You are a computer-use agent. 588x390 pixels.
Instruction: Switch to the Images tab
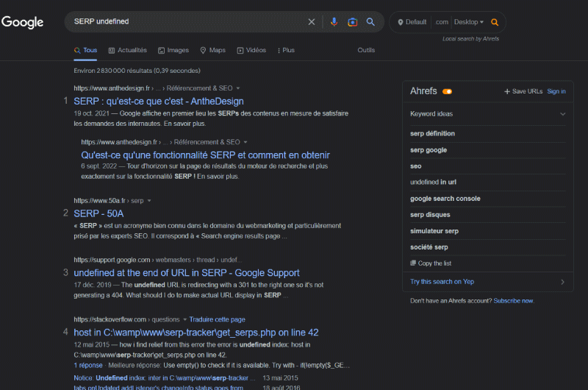tap(173, 50)
